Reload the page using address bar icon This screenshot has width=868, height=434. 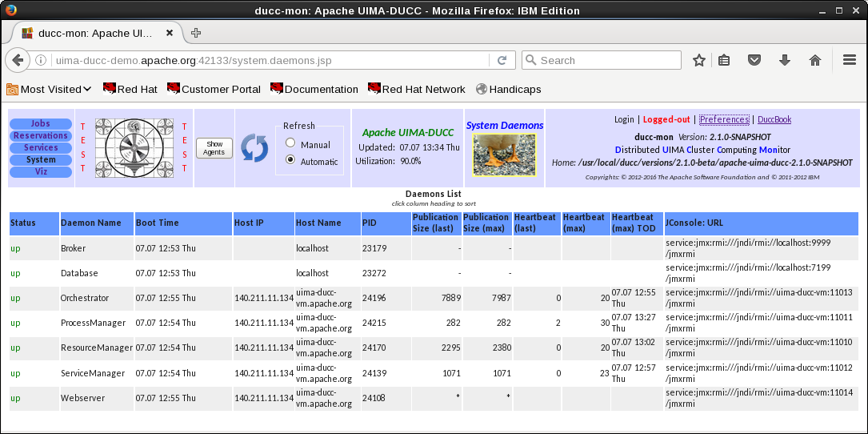pos(502,60)
